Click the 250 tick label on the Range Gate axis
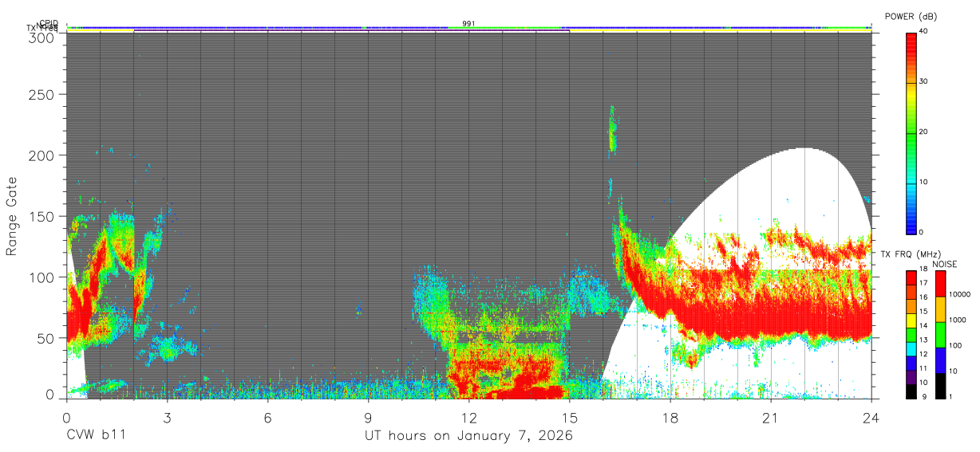 (42, 94)
